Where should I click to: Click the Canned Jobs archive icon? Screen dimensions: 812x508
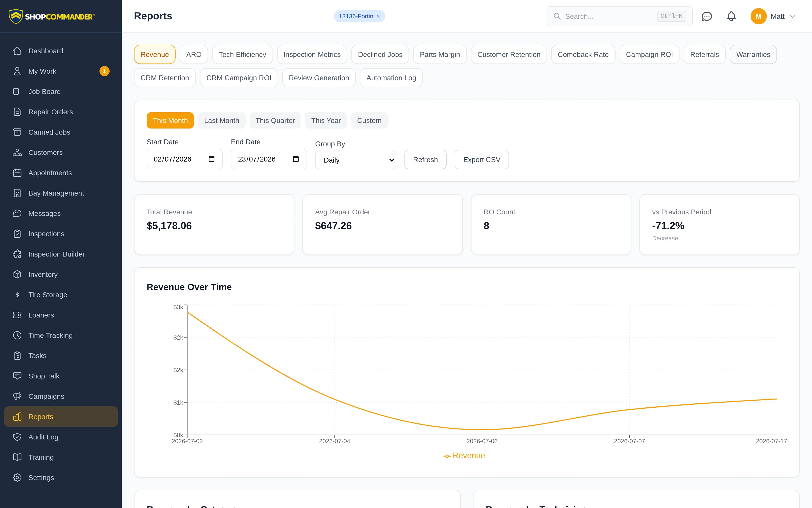pyautogui.click(x=17, y=132)
